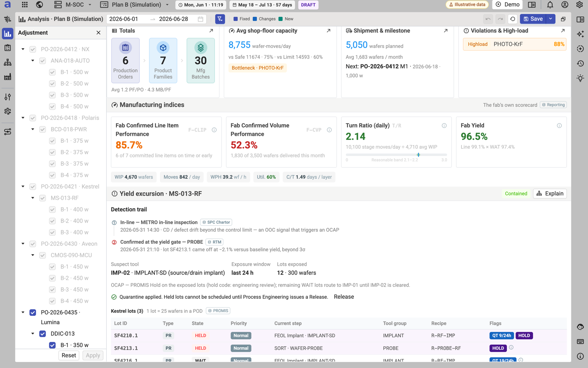Toggle checkbox for ANA-018-AUTO
This screenshot has width=588, height=368.
tap(43, 61)
